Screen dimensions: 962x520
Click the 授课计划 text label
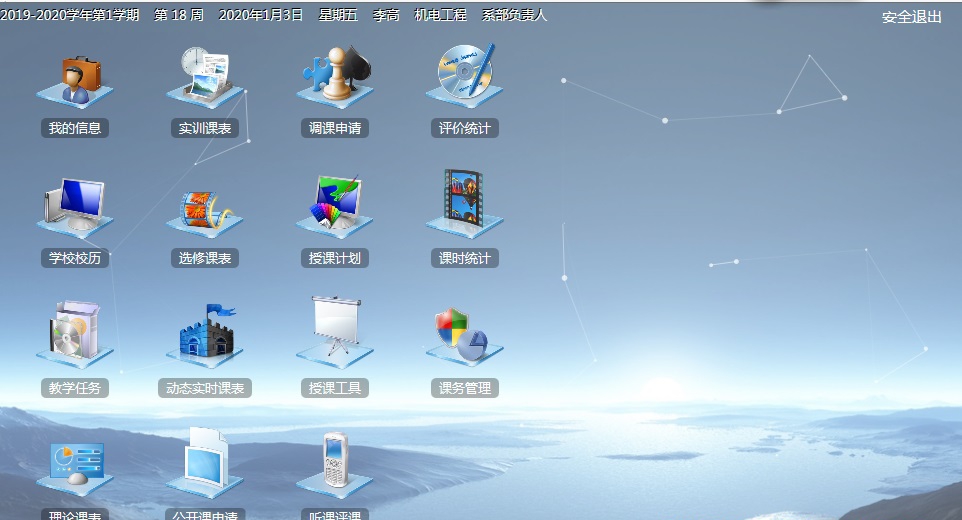point(335,258)
